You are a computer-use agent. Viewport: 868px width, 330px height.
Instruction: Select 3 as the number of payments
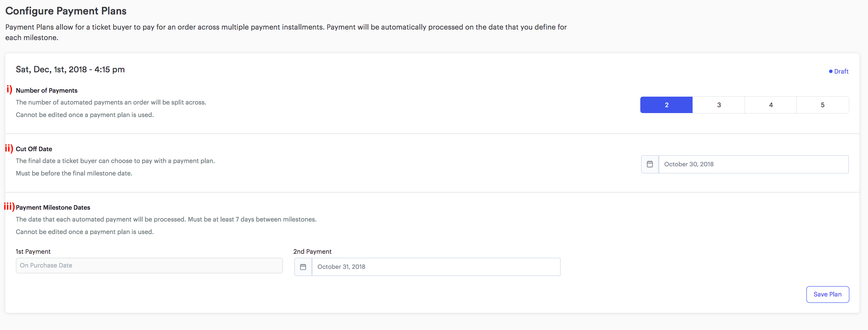[718, 105]
